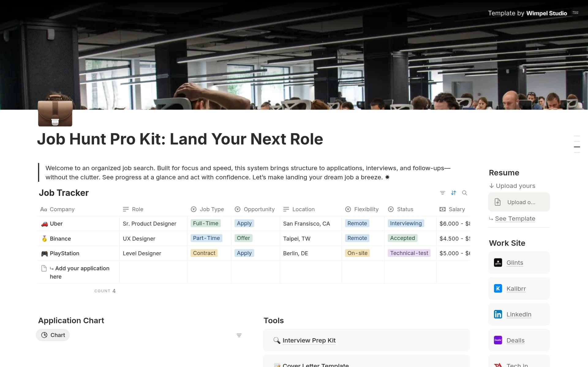Click the Upload resume file button
588x367 pixels.
pos(519,202)
